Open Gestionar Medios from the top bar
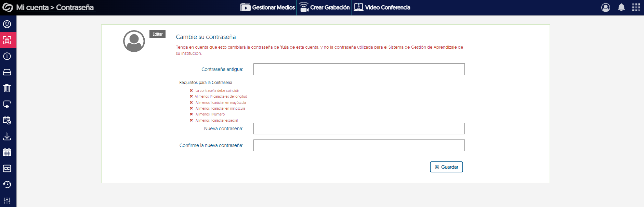 pyautogui.click(x=268, y=8)
